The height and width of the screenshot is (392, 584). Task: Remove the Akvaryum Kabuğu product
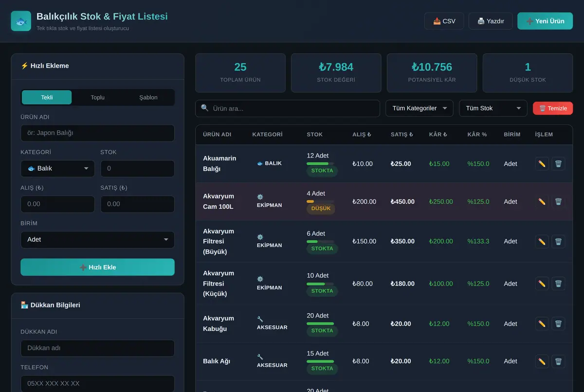pyautogui.click(x=558, y=323)
